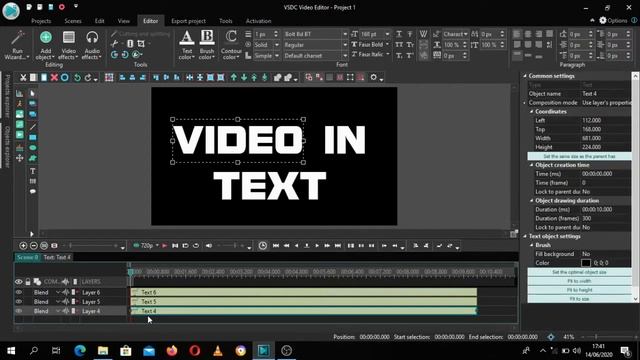Select the line drawing tool
Screen dimensions: 640x360
(x=33, y=127)
